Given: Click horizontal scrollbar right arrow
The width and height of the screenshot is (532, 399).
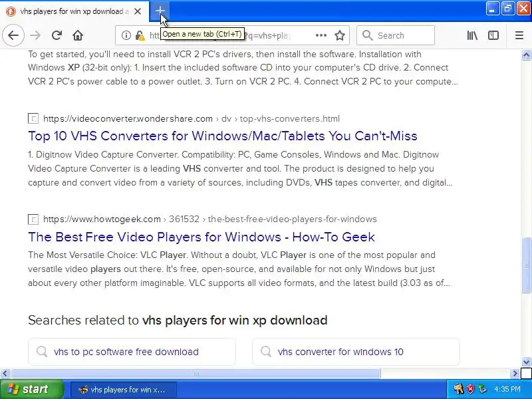Looking at the screenshot, I should click(515, 374).
